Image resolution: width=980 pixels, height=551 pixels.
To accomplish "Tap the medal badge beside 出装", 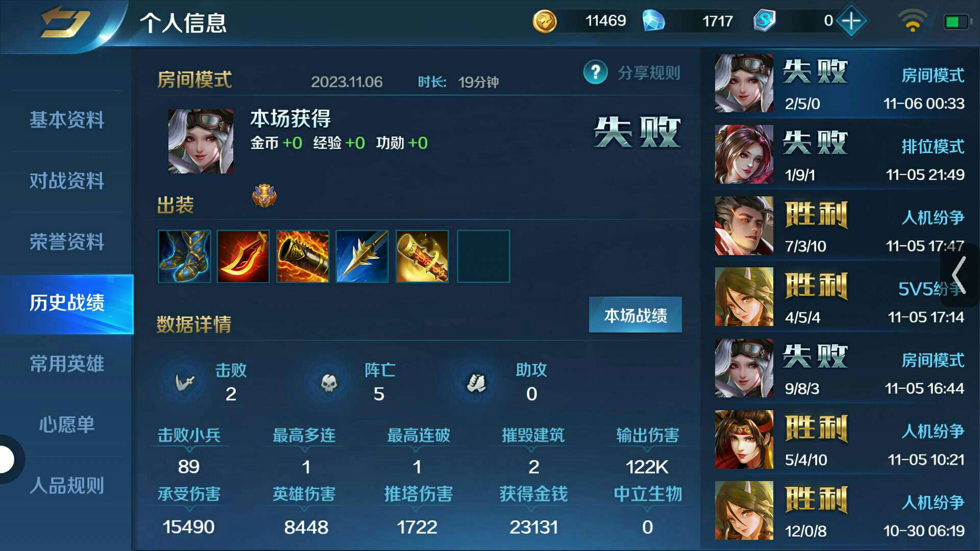I will pos(264,195).
